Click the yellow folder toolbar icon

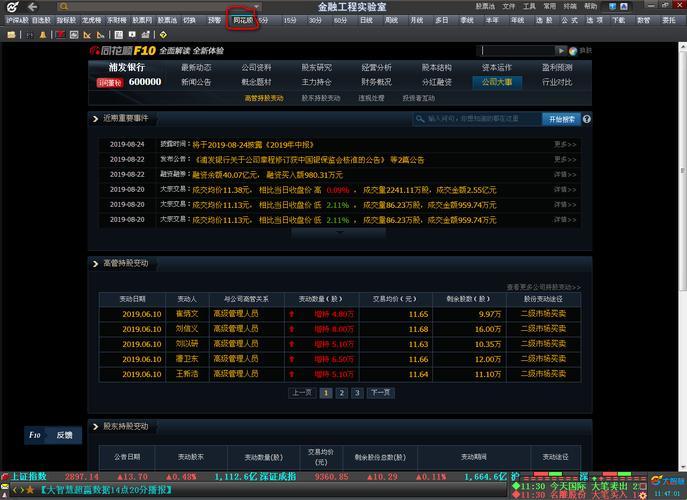pyautogui.click(x=11, y=35)
